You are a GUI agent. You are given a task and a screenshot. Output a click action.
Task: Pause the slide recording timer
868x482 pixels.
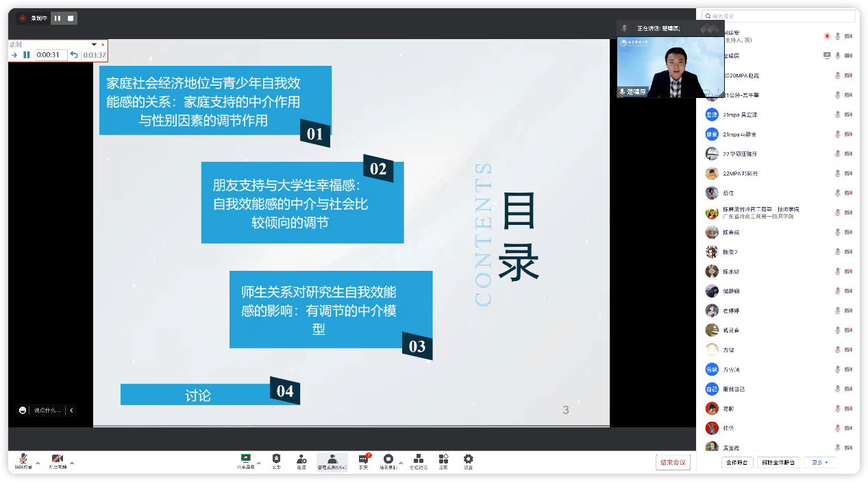(27, 55)
